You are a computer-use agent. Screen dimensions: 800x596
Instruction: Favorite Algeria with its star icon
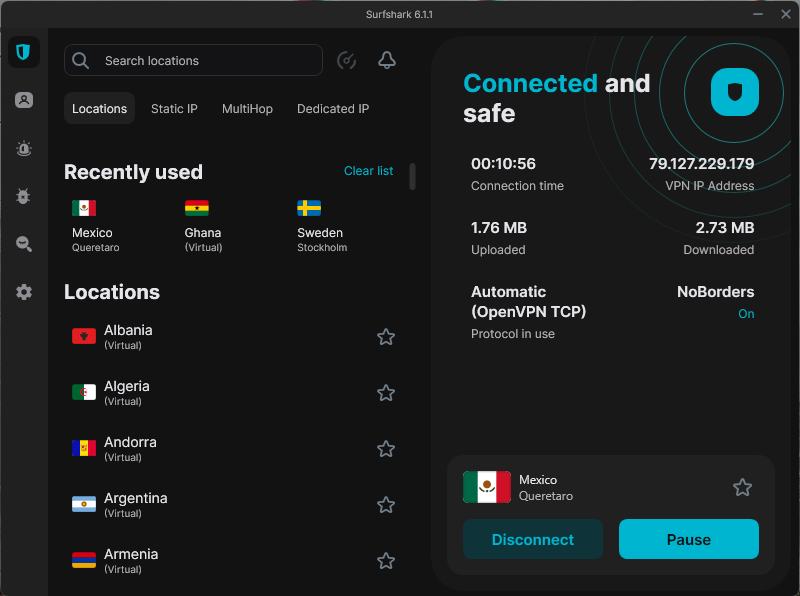pos(386,393)
